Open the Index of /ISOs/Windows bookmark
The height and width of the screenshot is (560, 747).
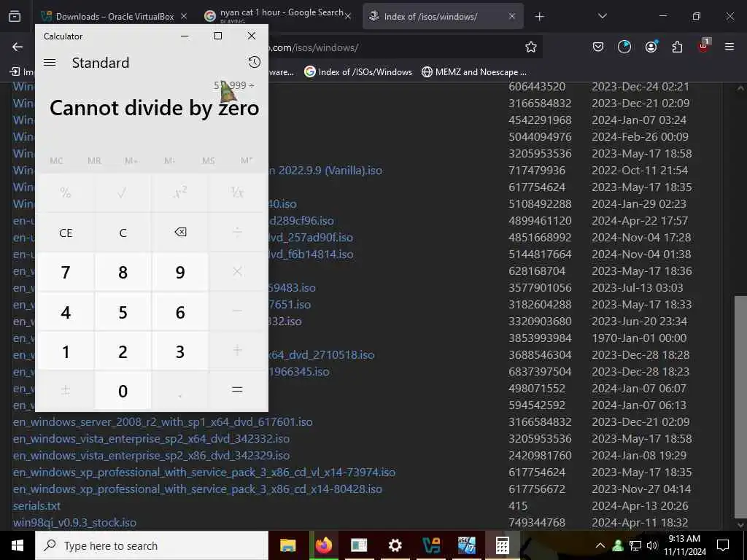coord(357,72)
